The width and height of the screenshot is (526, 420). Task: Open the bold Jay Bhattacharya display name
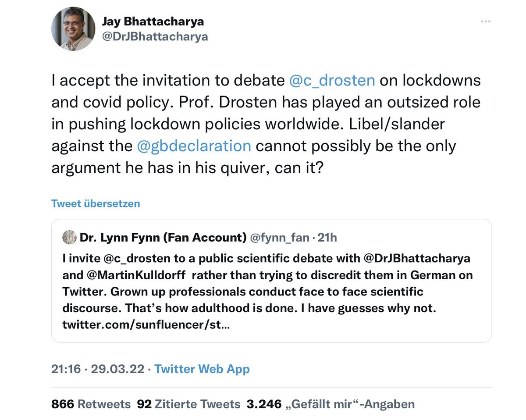(153, 21)
